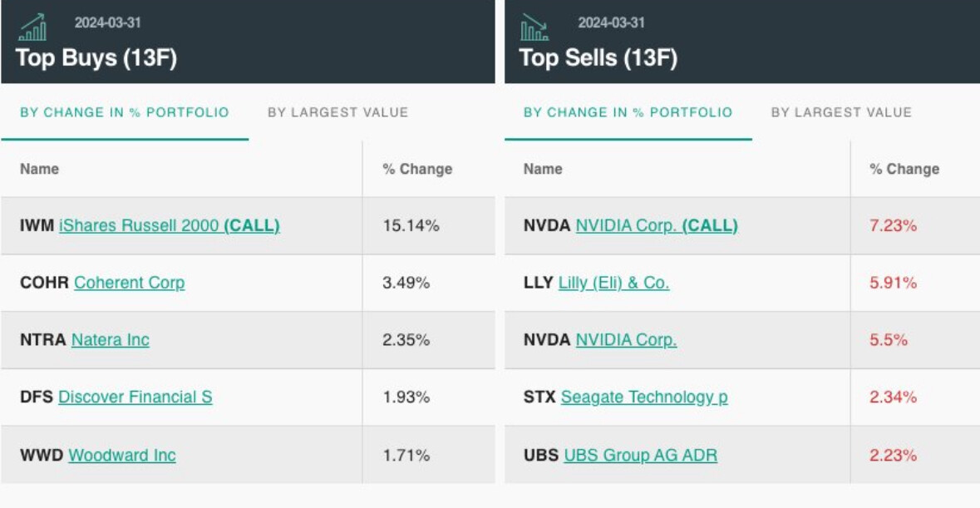
Task: Switch to Top Sells 'By Change in % Portfolio'
Action: pyautogui.click(x=628, y=112)
